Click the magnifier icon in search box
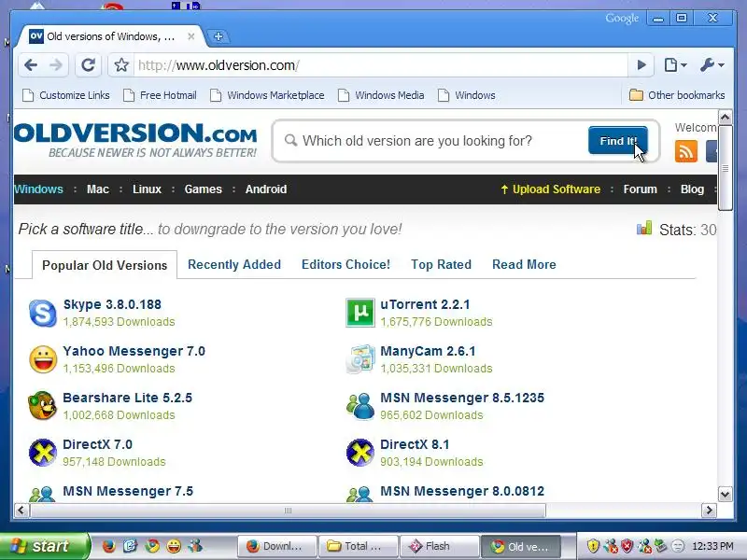 [290, 141]
